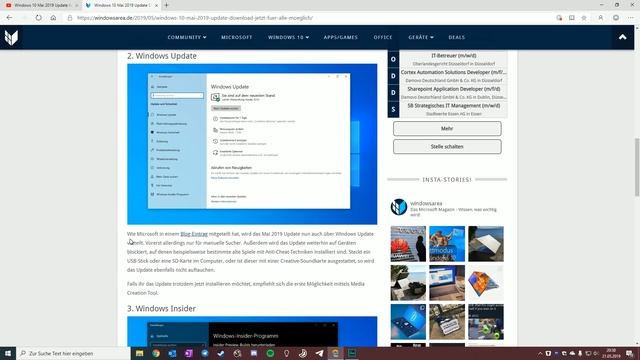640x360 pixels.
Task: Click the scroll-to-top arrow in site header
Action: point(622,37)
